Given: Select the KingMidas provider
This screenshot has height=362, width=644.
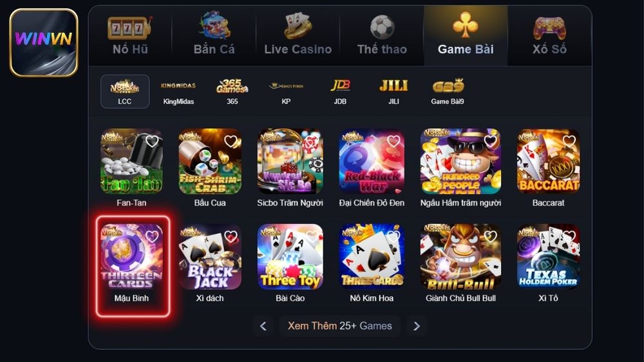Looking at the screenshot, I should (x=178, y=91).
